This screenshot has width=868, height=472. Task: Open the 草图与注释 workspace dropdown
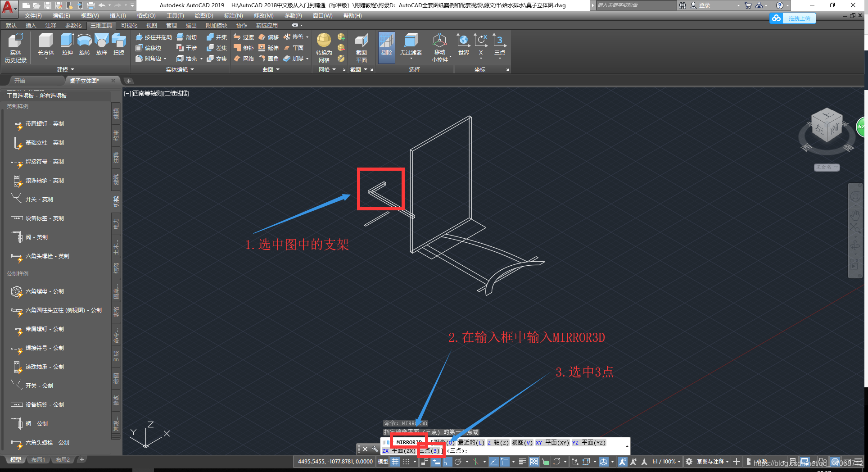tap(713, 461)
